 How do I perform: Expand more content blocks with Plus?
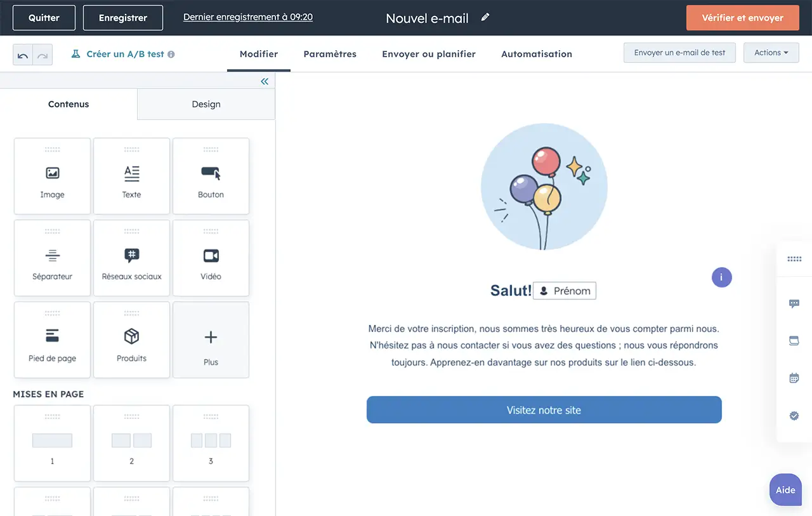[211, 340]
